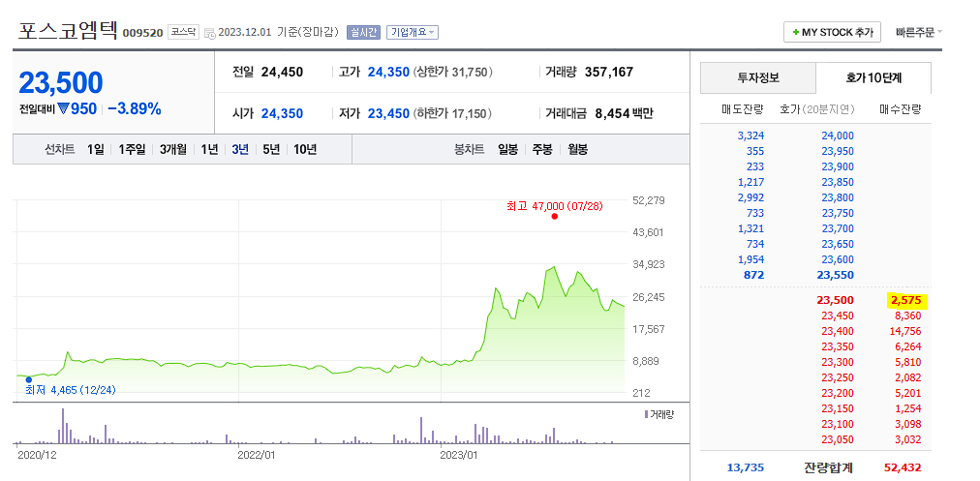Image resolution: width=980 pixels, height=481 pixels.
Task: Select the 1주일 line chart period
Action: 132,149
